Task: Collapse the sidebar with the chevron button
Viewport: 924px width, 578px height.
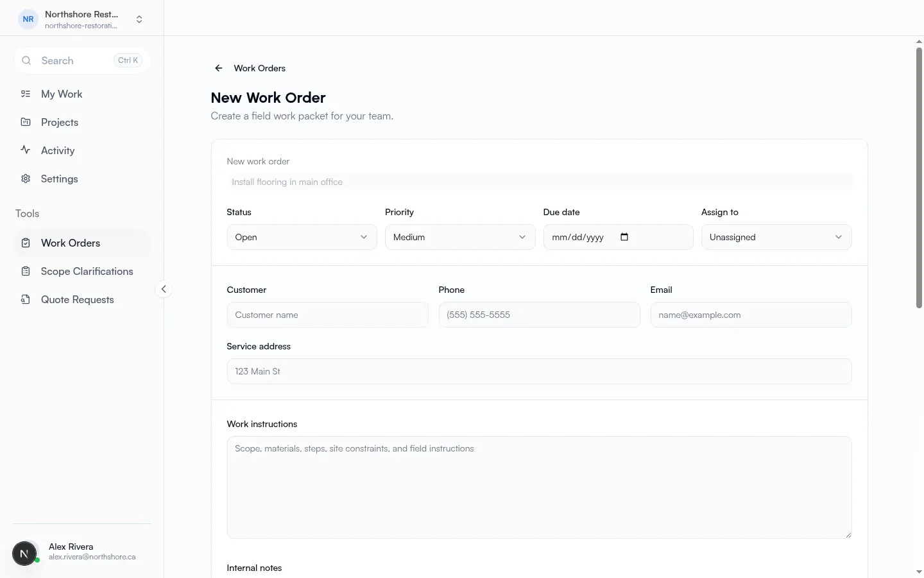Action: (164, 289)
